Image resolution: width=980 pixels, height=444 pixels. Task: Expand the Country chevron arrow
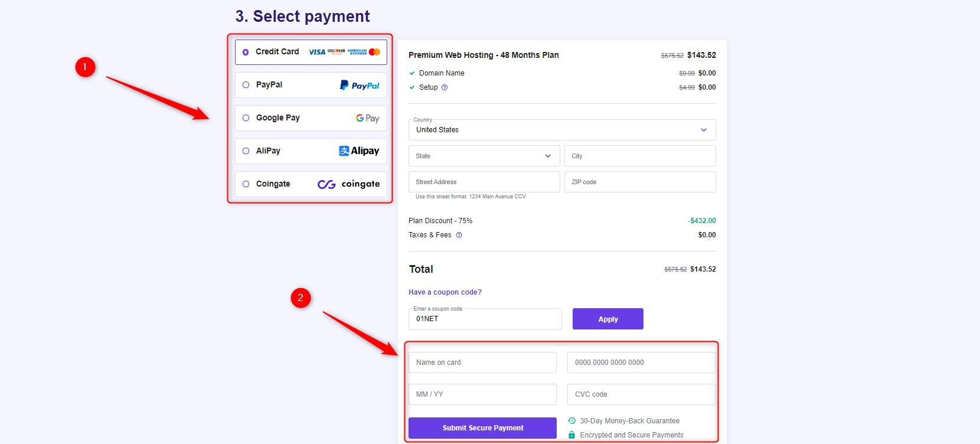704,130
